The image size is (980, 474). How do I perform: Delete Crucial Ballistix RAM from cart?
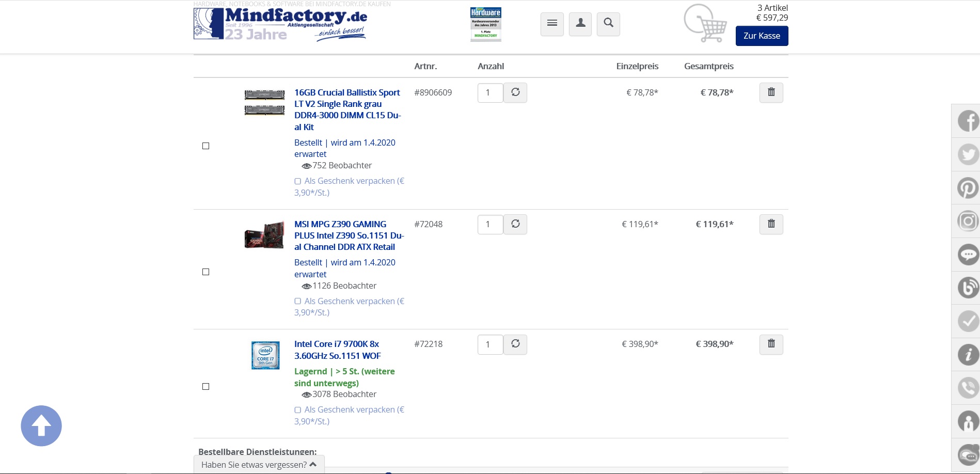tap(771, 93)
